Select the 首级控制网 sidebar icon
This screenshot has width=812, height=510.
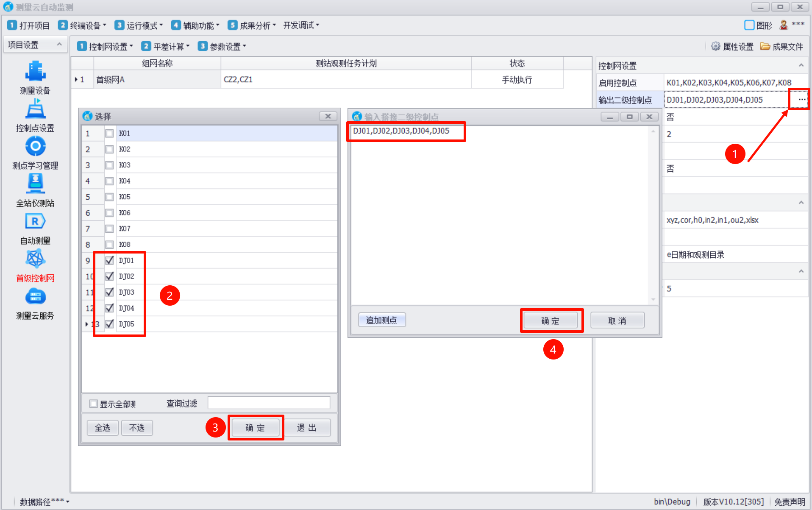point(35,259)
